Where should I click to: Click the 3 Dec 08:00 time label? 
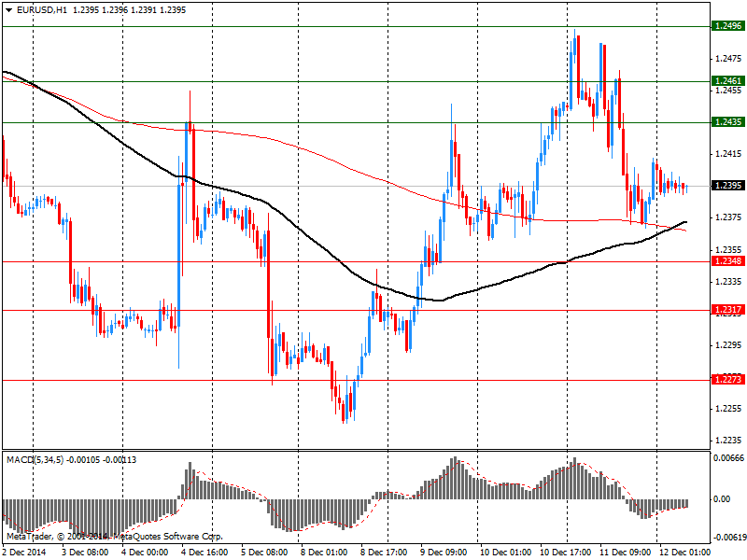(x=84, y=553)
